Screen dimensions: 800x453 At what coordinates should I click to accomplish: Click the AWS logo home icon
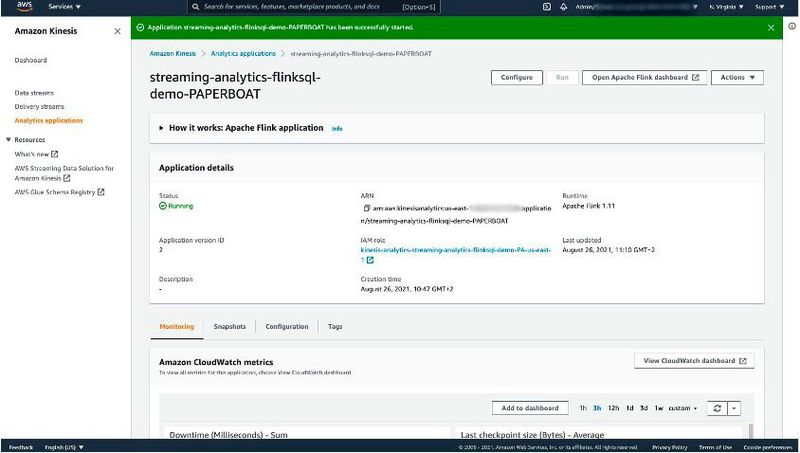coord(24,7)
